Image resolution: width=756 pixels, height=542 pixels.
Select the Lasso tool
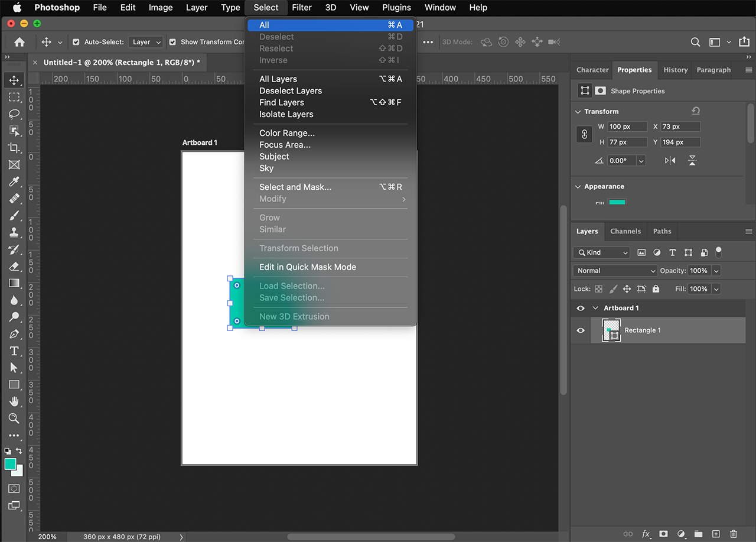coord(14,113)
